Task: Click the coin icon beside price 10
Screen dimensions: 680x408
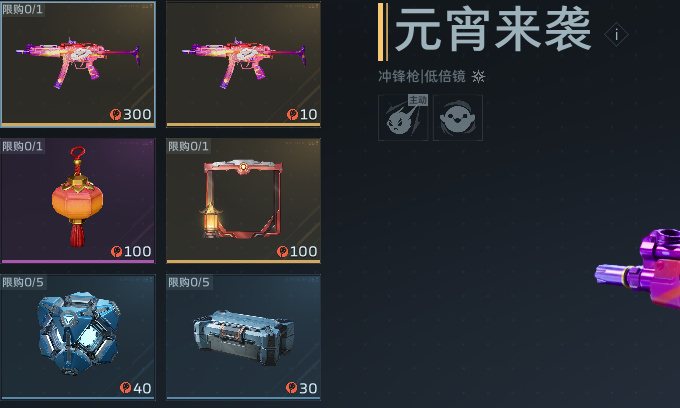Action: tap(292, 114)
